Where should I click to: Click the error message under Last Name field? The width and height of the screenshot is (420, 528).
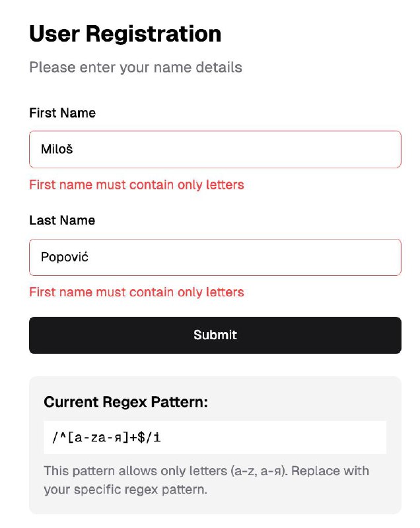[x=137, y=292]
